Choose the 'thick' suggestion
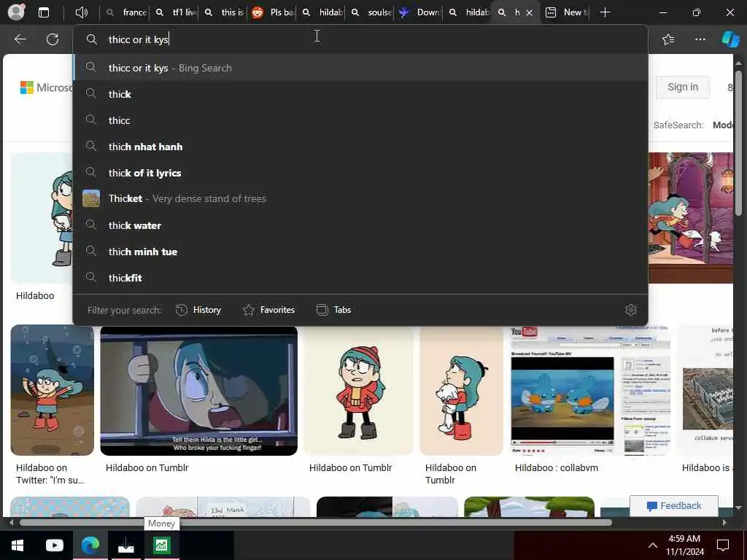747x560 pixels. (x=360, y=94)
